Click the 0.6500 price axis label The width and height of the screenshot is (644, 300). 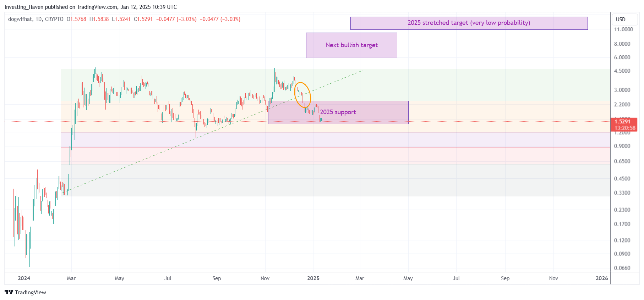pos(622,161)
